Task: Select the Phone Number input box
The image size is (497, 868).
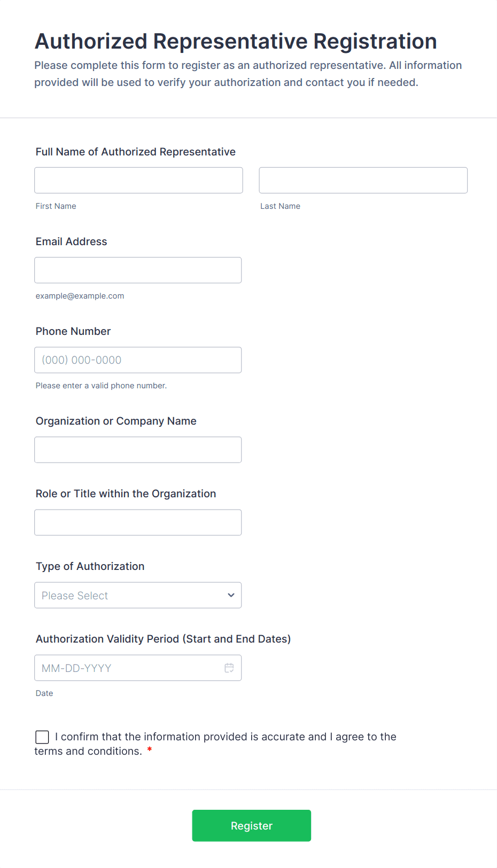Action: pyautogui.click(x=138, y=360)
